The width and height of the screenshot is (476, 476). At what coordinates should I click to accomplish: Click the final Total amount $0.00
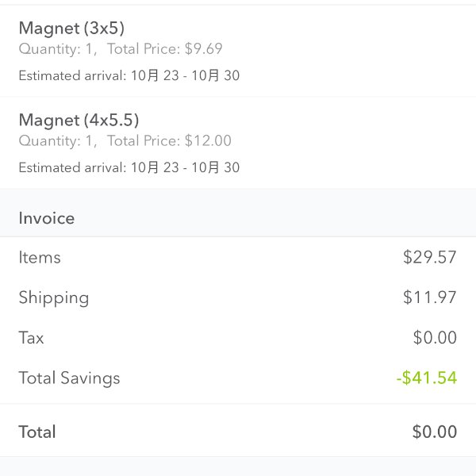click(x=435, y=432)
